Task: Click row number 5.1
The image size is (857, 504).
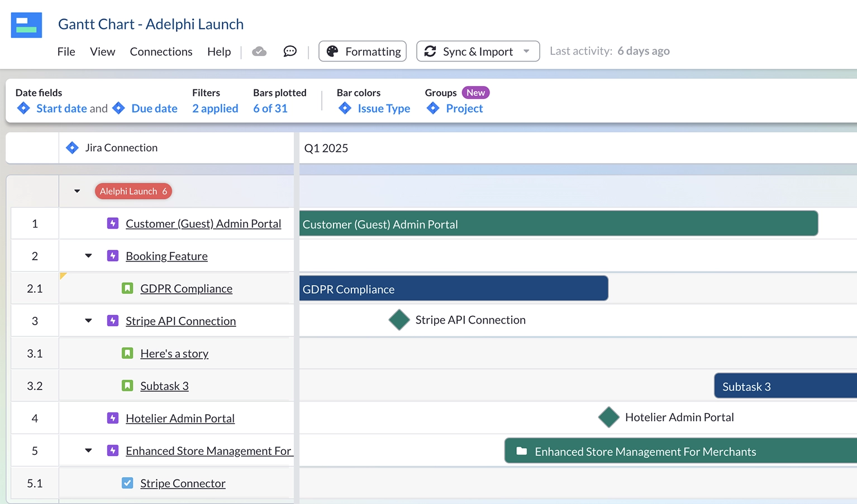Action: (x=35, y=483)
